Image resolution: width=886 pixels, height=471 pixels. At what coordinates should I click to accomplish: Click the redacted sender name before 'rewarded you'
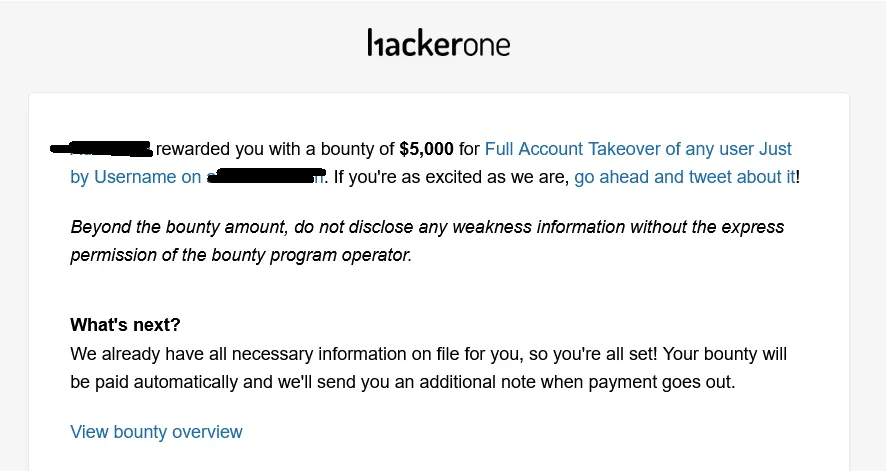(102, 149)
